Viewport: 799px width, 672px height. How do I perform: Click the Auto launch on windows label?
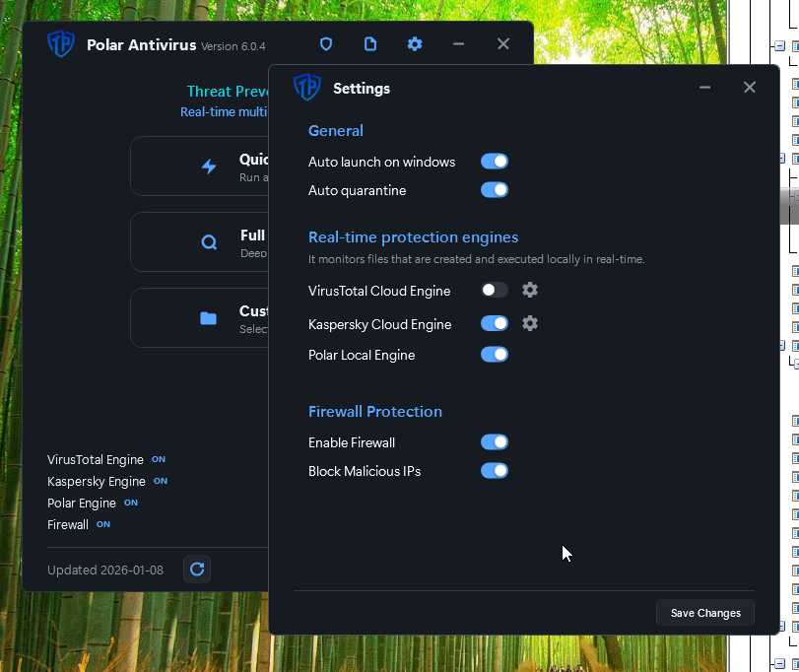(381, 162)
